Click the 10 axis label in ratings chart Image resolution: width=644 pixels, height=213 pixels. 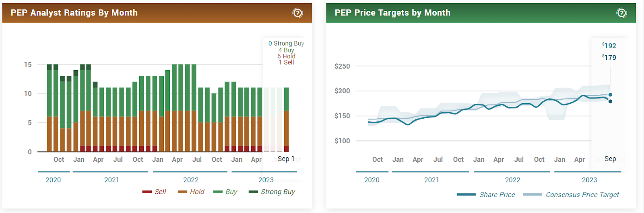click(28, 94)
